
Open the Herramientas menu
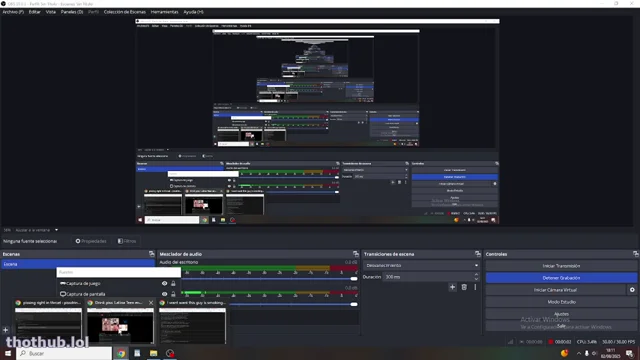[x=164, y=12]
